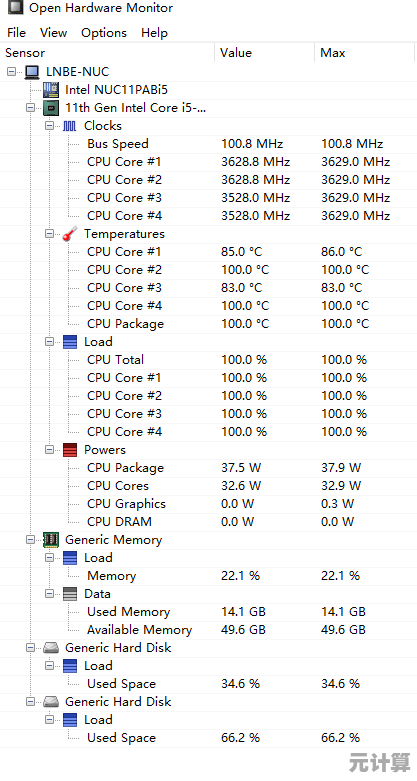Click the red Powers icon
This screenshot has width=417, height=781.
click(x=70, y=450)
